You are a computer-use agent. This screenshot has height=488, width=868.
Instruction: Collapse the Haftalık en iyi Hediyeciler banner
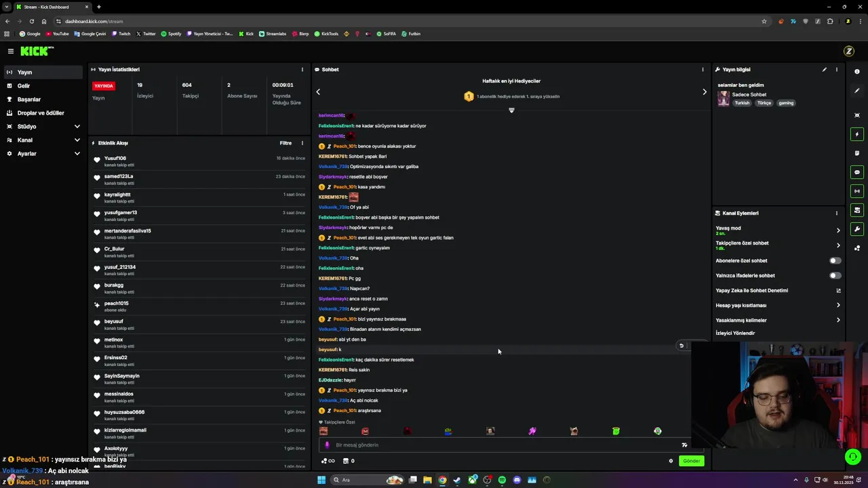(x=511, y=110)
